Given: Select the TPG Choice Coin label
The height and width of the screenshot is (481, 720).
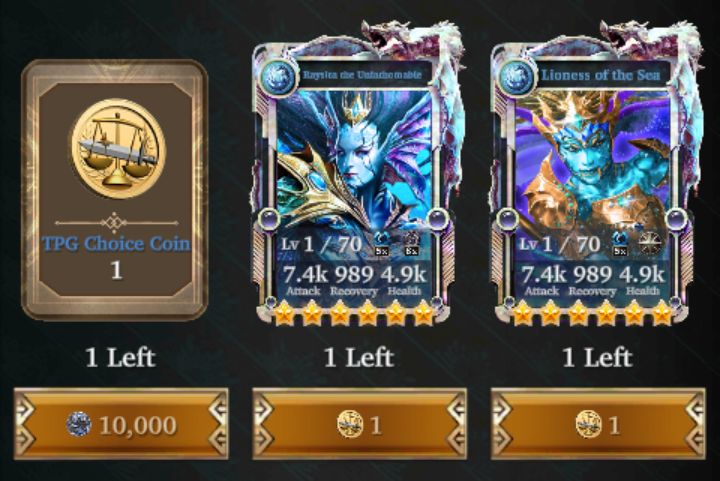Looking at the screenshot, I should click(x=116, y=244).
